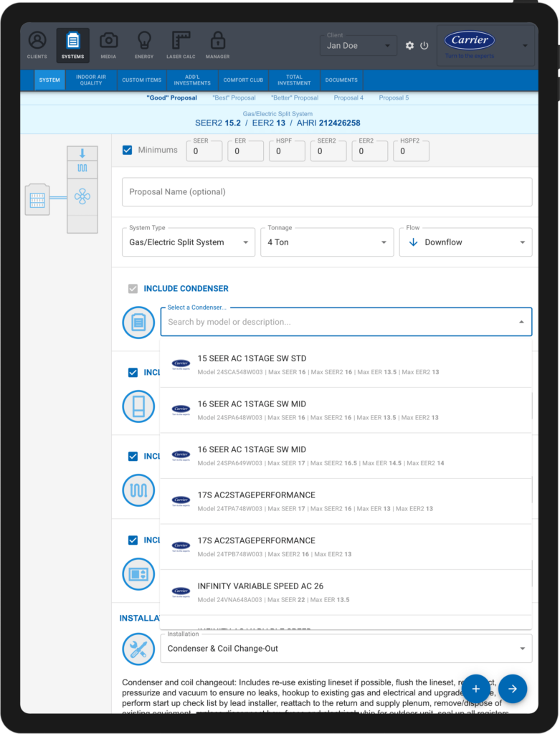
Task: Click the blue plus add button
Action: pyautogui.click(x=475, y=689)
